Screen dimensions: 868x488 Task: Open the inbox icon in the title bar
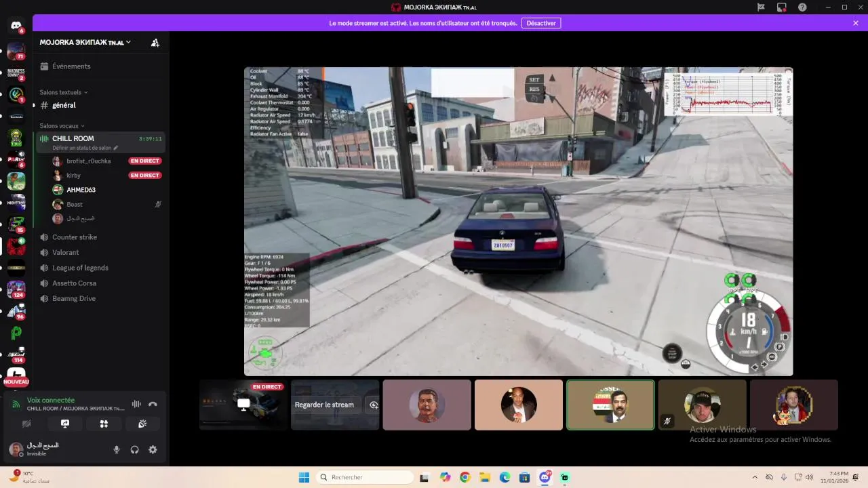click(782, 7)
